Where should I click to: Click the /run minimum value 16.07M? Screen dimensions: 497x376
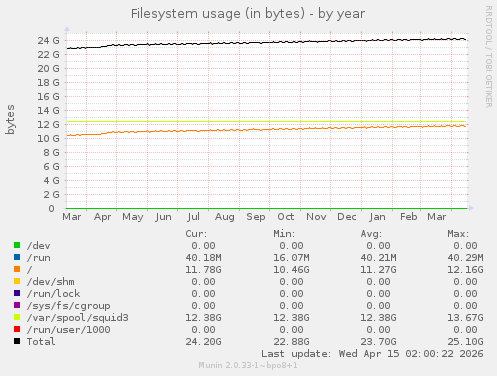point(291,258)
